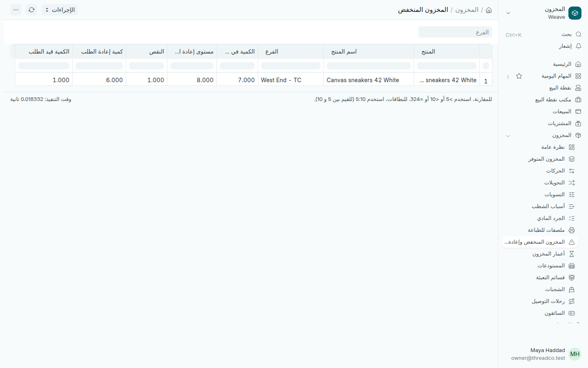Open the three-dots more options menu

[x=16, y=10]
